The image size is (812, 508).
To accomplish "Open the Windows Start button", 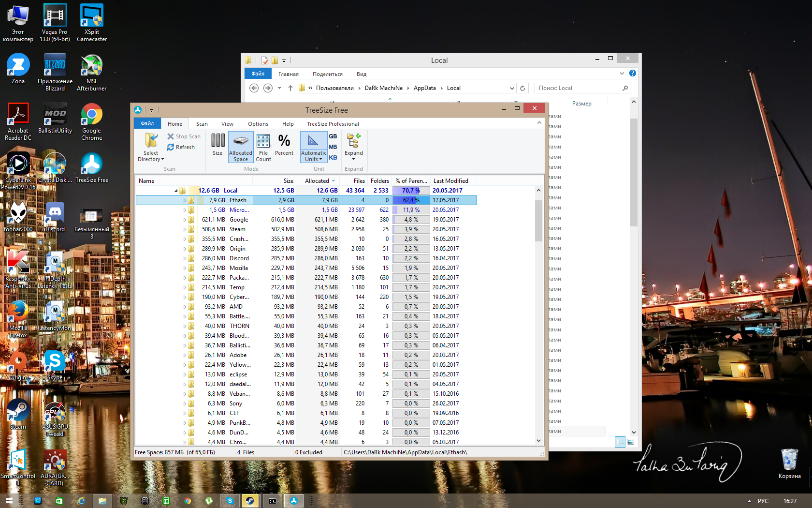I will (9, 501).
